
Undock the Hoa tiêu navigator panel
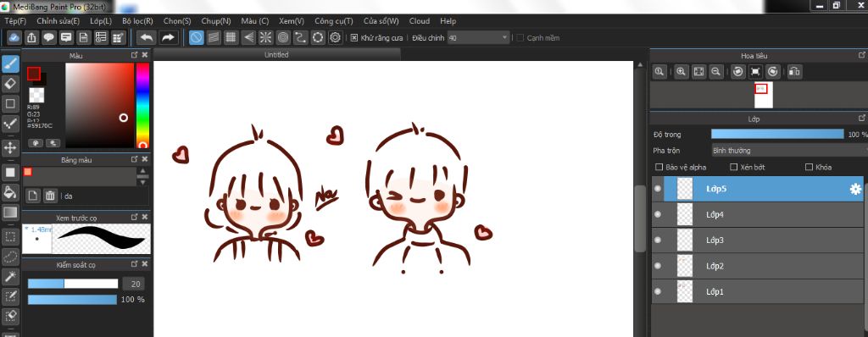pyautogui.click(x=861, y=55)
